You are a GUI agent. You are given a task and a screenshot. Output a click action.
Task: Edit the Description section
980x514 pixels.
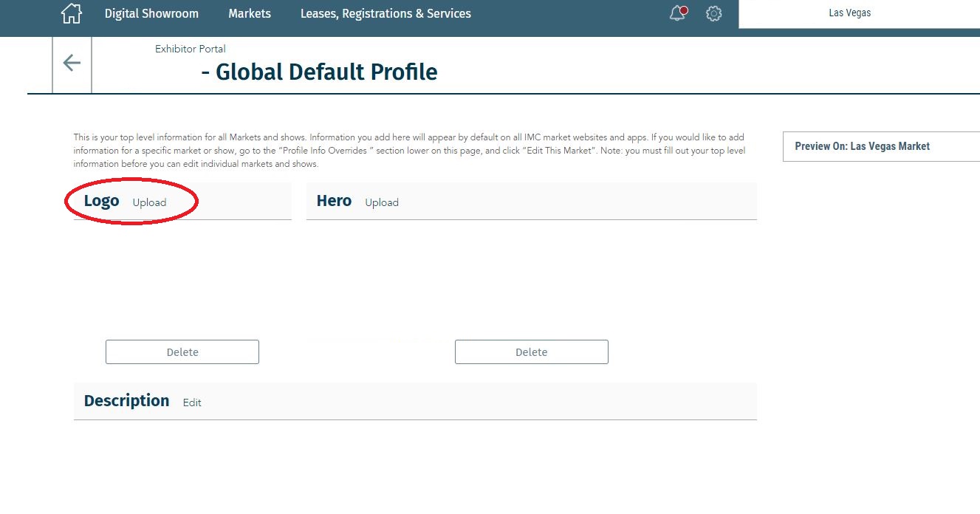click(192, 402)
